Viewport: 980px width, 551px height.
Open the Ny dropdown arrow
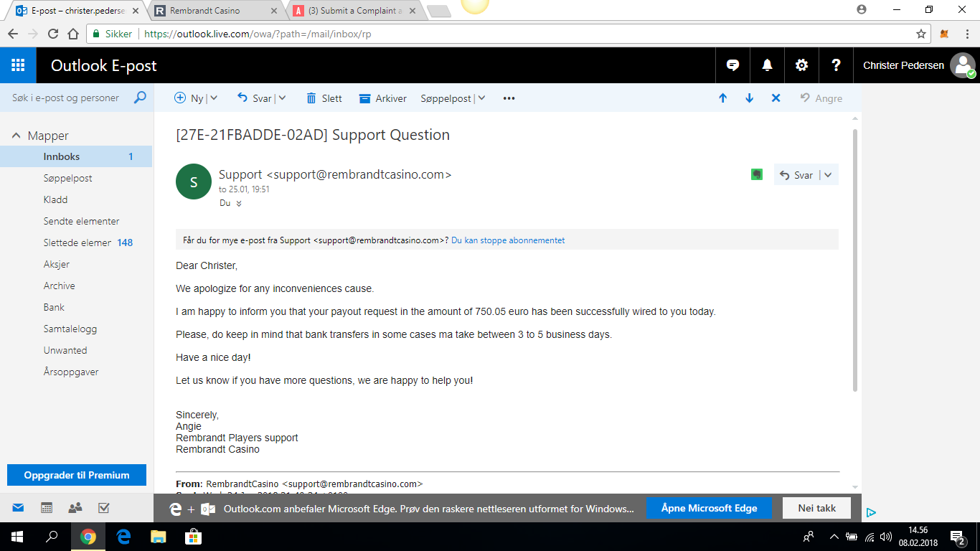[x=214, y=98]
